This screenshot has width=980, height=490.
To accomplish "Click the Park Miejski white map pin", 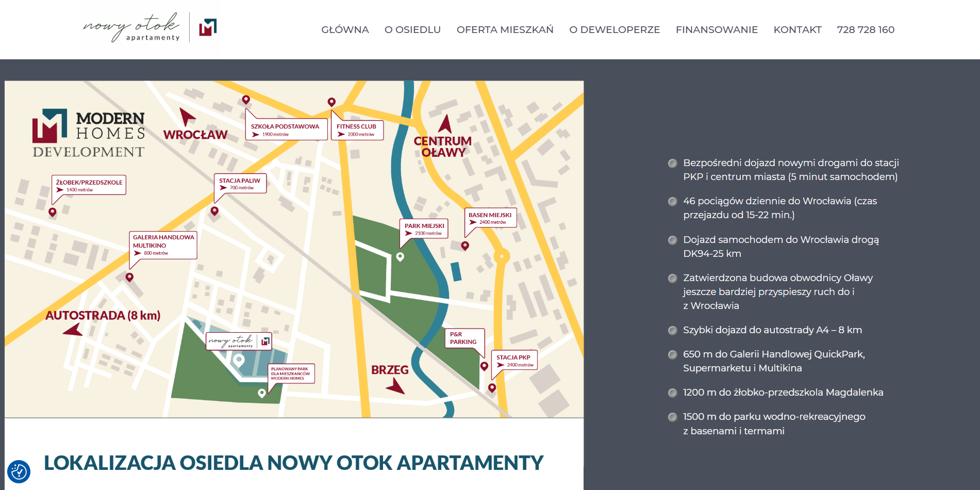I will click(400, 256).
